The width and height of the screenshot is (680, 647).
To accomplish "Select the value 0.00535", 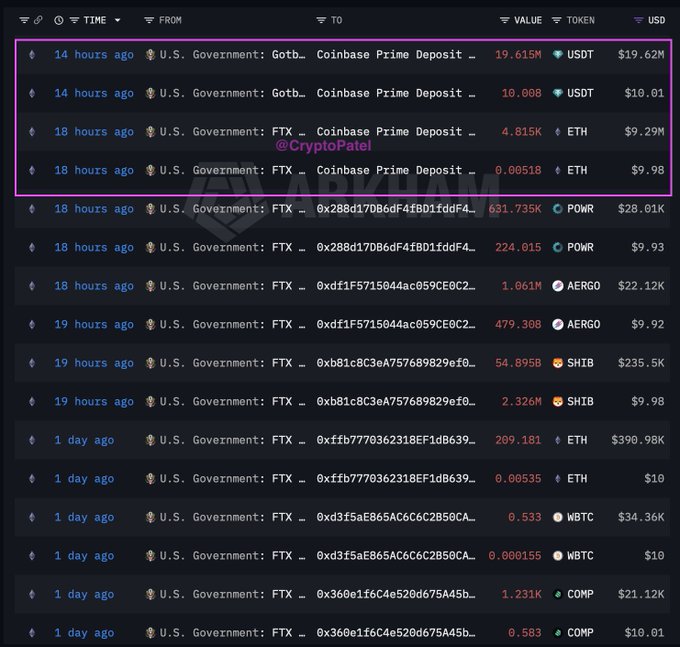I will [x=518, y=479].
